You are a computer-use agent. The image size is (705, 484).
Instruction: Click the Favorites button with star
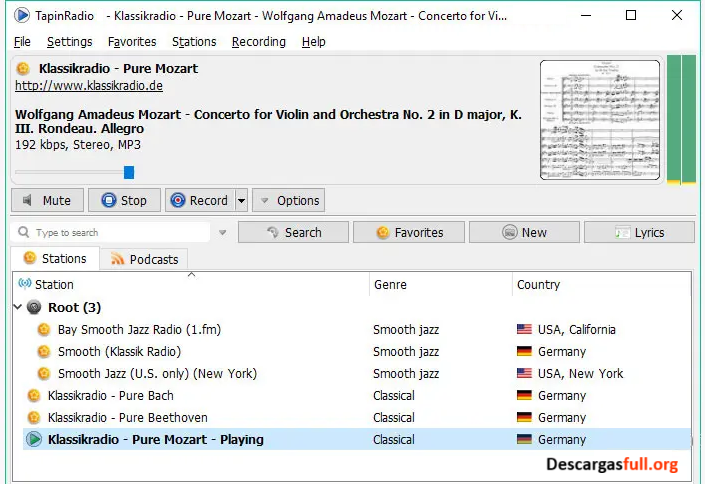tap(409, 233)
